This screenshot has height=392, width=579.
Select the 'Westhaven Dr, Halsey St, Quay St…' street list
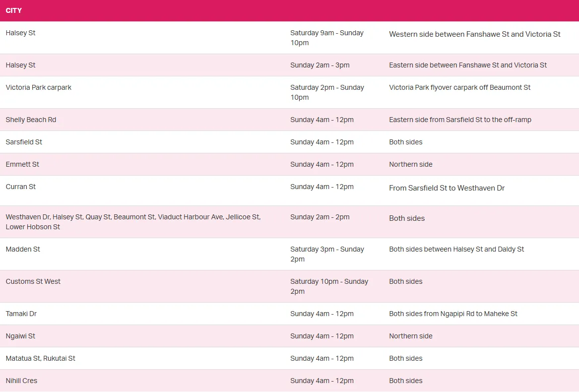133,222
